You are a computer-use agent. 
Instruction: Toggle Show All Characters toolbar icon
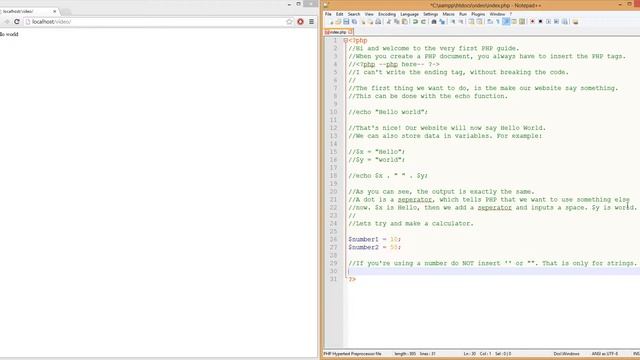coord(498,22)
